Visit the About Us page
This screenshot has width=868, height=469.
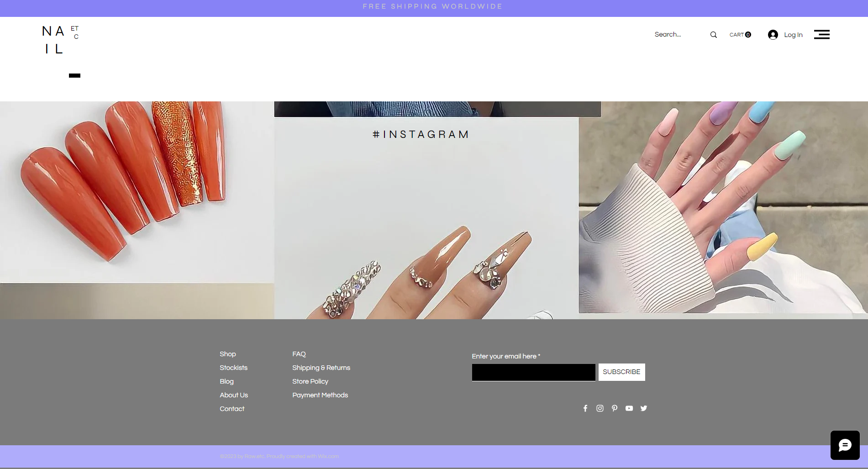click(x=234, y=395)
